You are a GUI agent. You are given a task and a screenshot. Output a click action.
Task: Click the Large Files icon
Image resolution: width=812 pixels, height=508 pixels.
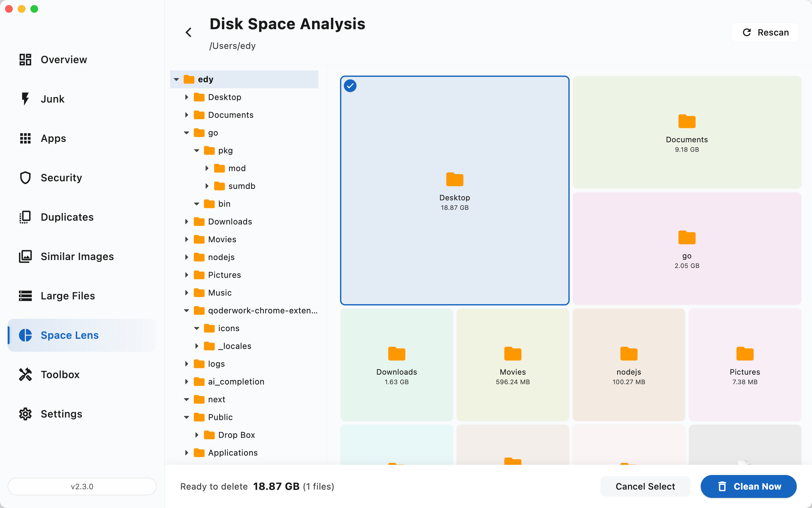25,296
